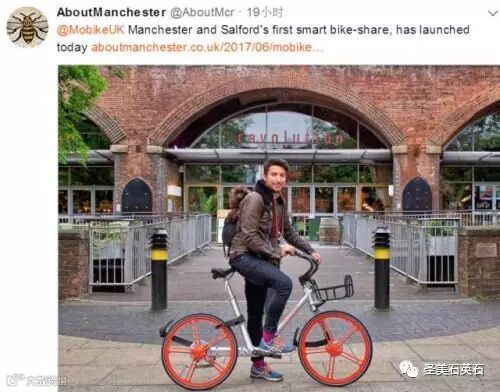Click the AboutManchester display name
500x392 pixels.
click(x=111, y=12)
